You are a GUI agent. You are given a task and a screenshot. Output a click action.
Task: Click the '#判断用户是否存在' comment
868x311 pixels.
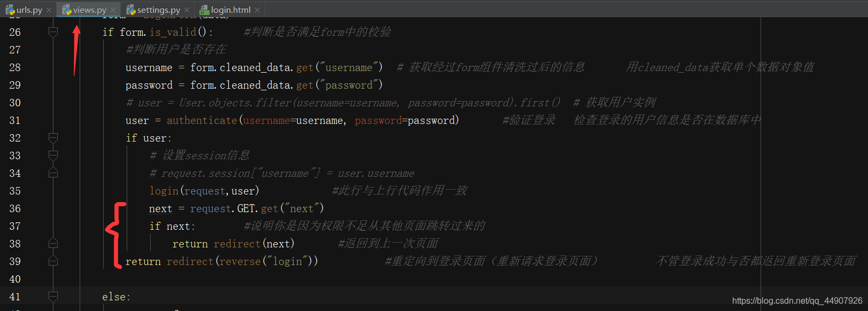[x=176, y=50]
